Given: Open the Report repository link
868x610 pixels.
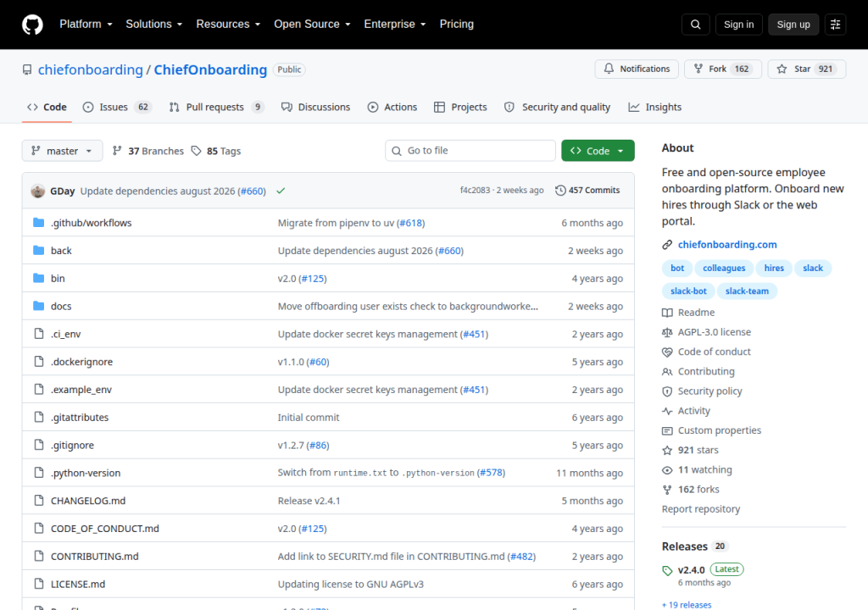Looking at the screenshot, I should point(701,509).
